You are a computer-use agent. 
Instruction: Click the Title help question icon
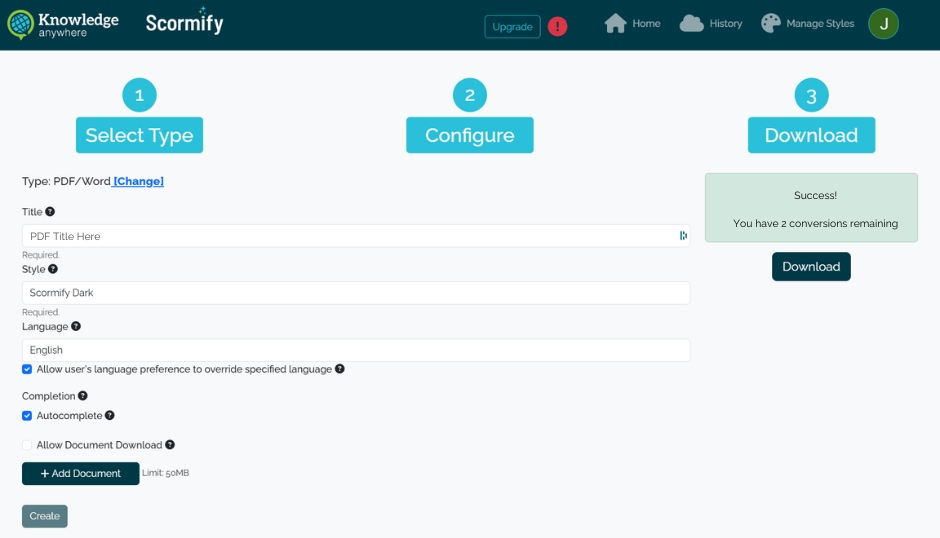tap(50, 212)
